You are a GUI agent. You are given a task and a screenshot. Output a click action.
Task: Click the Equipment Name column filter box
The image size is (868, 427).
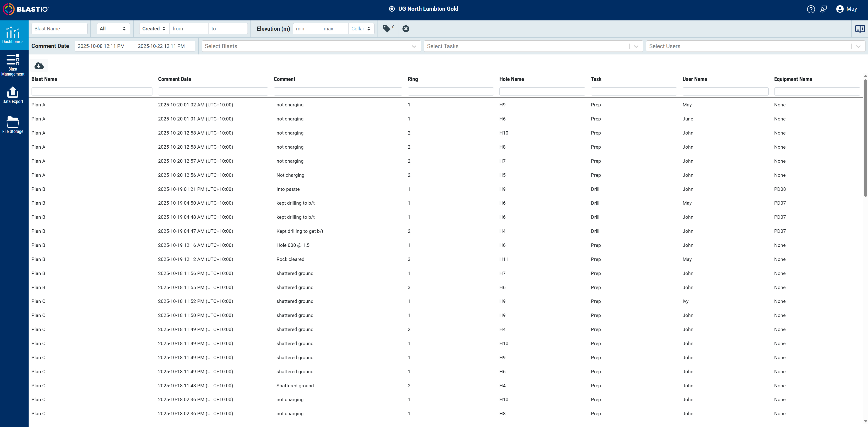[x=817, y=91]
